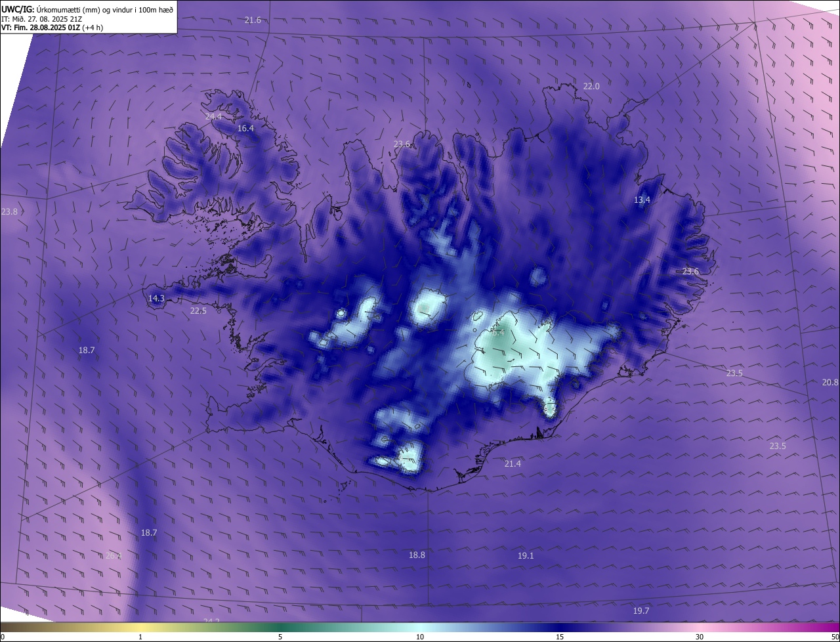Click the map value 24.4
Viewport: 840px width, 642px height.
(214, 116)
